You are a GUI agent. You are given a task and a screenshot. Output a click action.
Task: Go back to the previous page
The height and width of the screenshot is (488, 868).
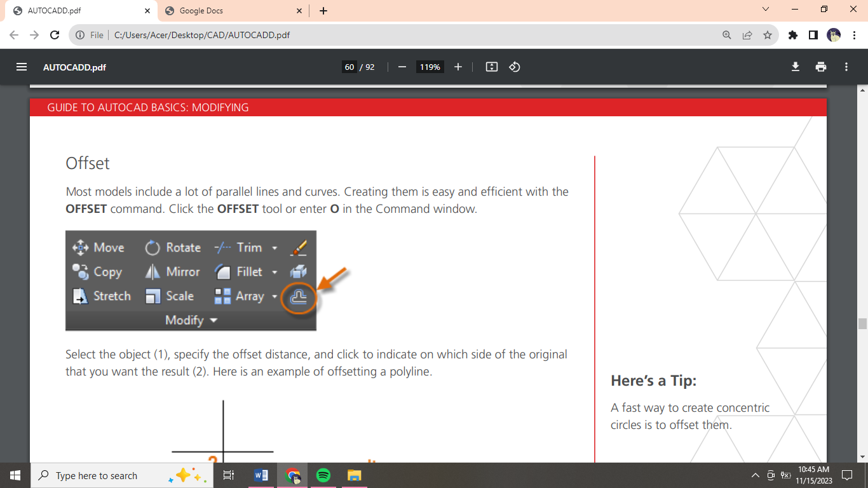point(14,35)
